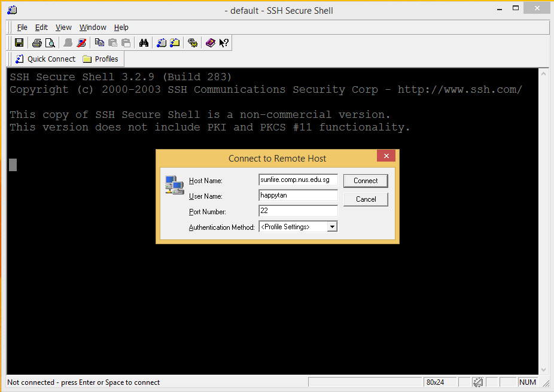Viewport: 554px width, 392px height.
Task: Open the Find tool in the toolbar
Action: 144,42
